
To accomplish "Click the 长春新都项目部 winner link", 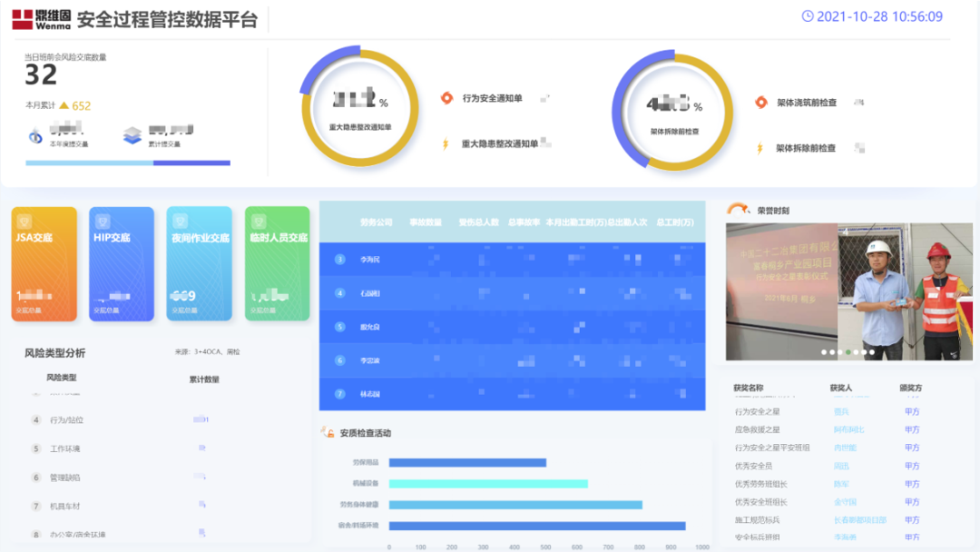I will [859, 519].
